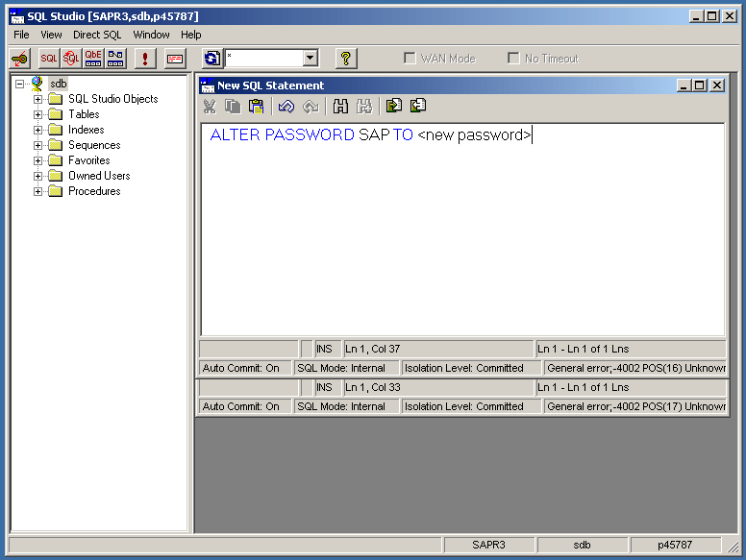Open the Direct SQL menu
Viewport: 746px width, 560px height.
pyautogui.click(x=97, y=35)
